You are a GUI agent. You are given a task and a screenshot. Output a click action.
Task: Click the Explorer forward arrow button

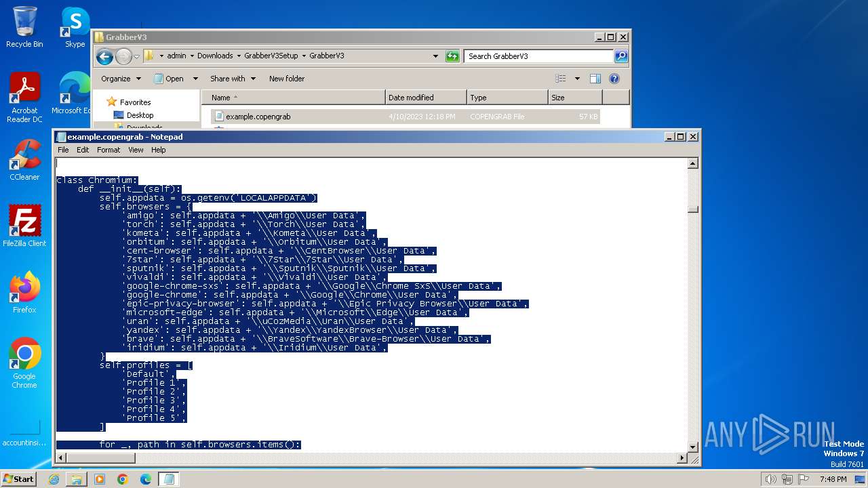123,56
